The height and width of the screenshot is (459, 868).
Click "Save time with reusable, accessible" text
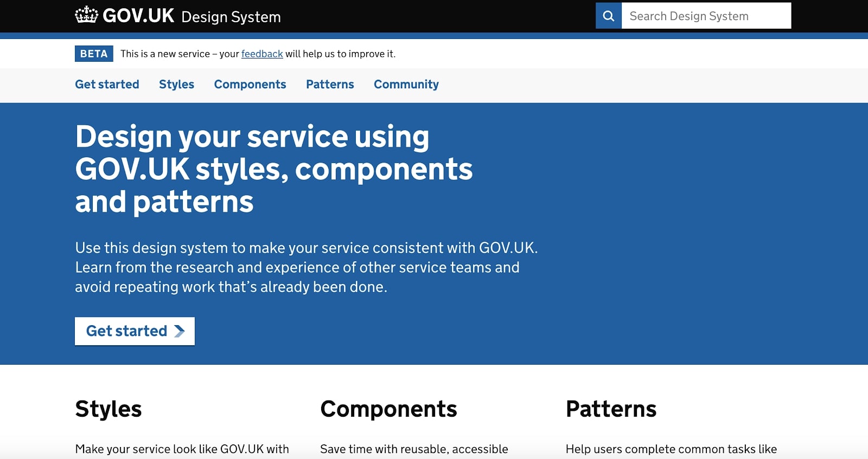(x=414, y=449)
